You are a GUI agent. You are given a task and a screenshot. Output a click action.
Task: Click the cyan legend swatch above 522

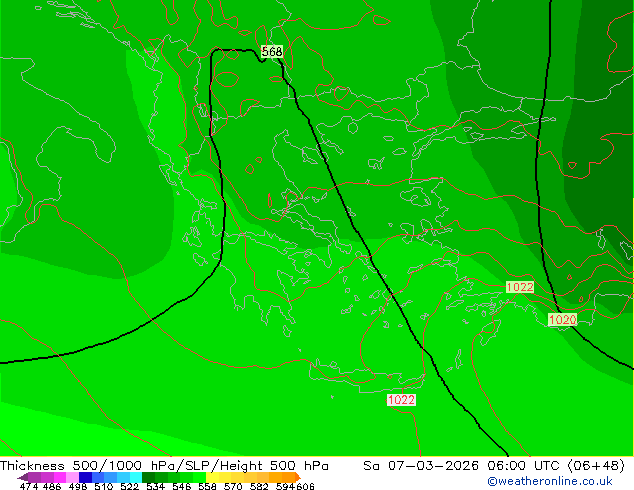[x=136, y=477]
